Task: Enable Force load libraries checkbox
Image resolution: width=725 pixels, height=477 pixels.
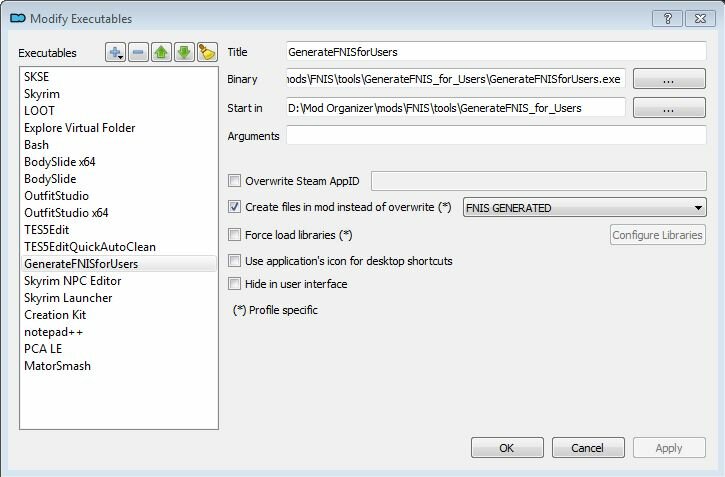Action: coord(234,235)
